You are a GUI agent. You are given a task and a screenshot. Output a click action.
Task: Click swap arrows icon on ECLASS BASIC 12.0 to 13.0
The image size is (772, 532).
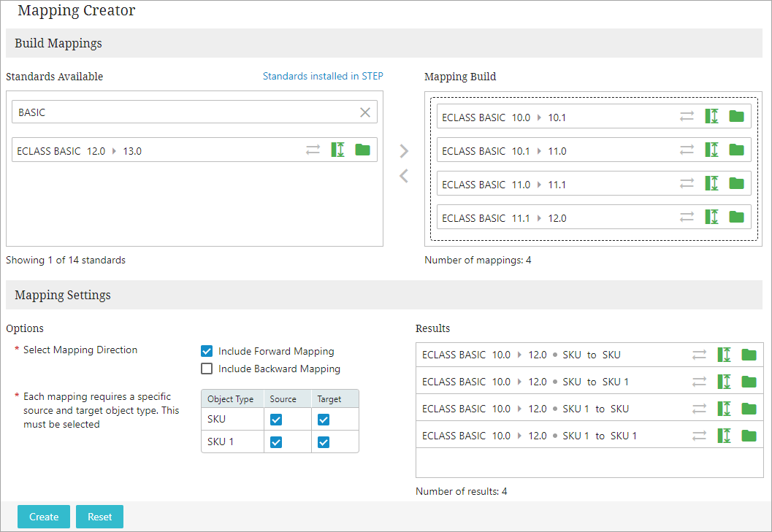click(x=313, y=150)
